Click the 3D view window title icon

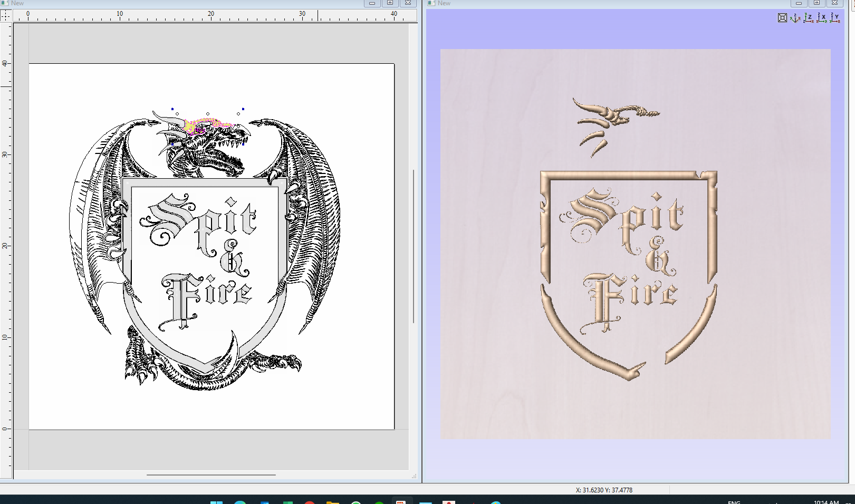pos(431,3)
